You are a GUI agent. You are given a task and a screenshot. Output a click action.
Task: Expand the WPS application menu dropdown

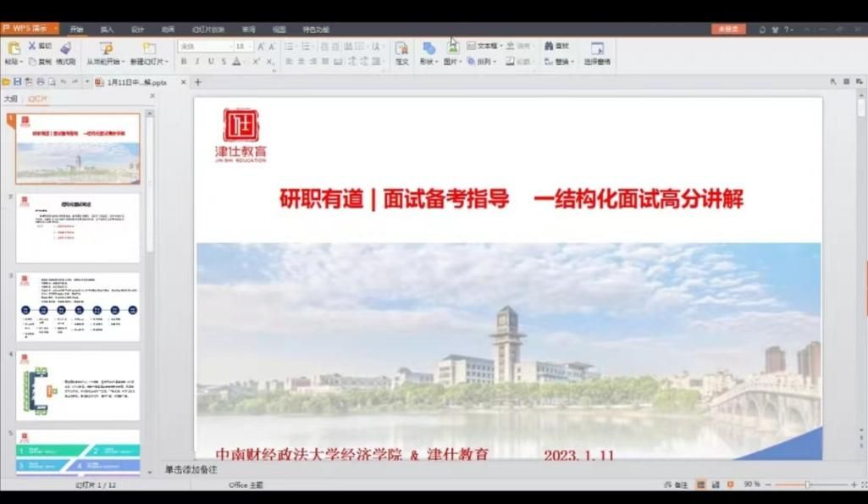[x=55, y=29]
